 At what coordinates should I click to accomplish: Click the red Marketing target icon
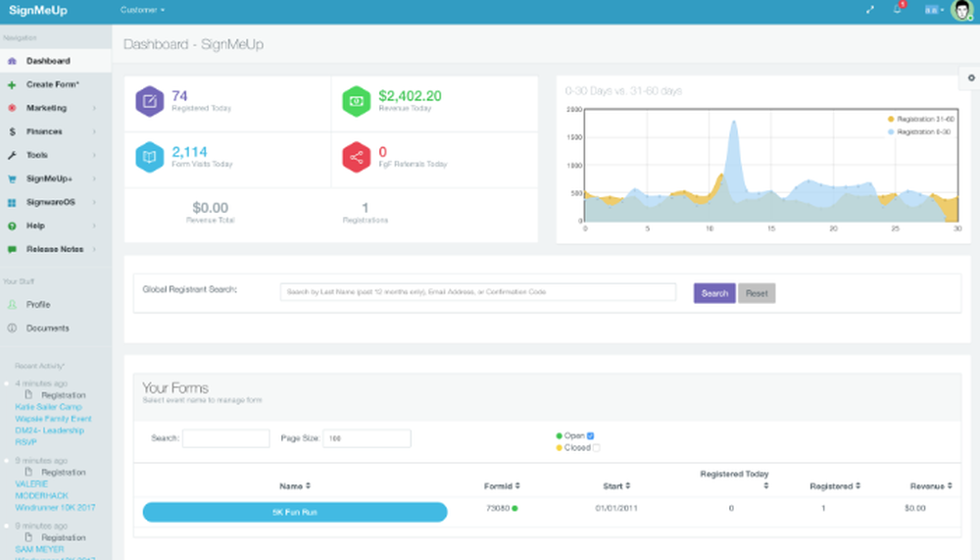(x=12, y=108)
